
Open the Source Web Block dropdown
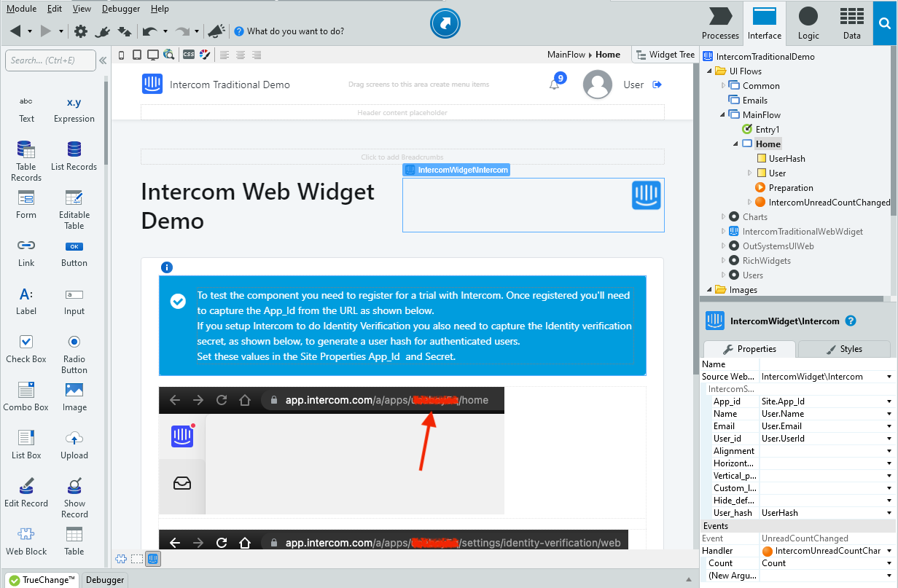(x=890, y=377)
